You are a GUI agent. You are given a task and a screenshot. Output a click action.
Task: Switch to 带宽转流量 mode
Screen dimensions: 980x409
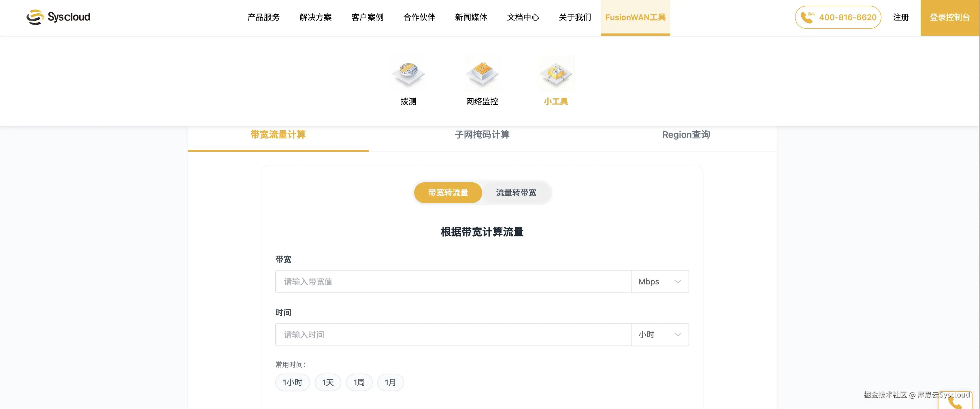click(448, 193)
